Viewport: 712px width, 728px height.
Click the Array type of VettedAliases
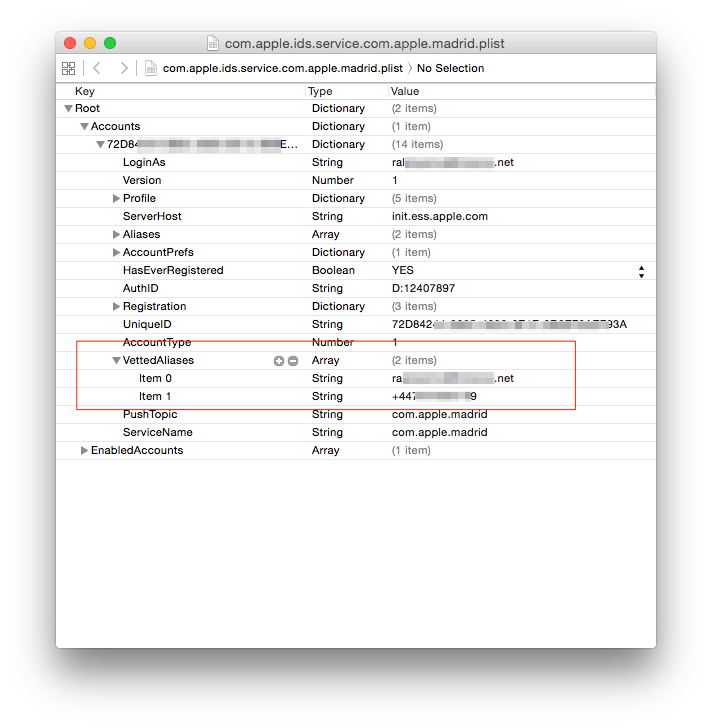pos(325,360)
